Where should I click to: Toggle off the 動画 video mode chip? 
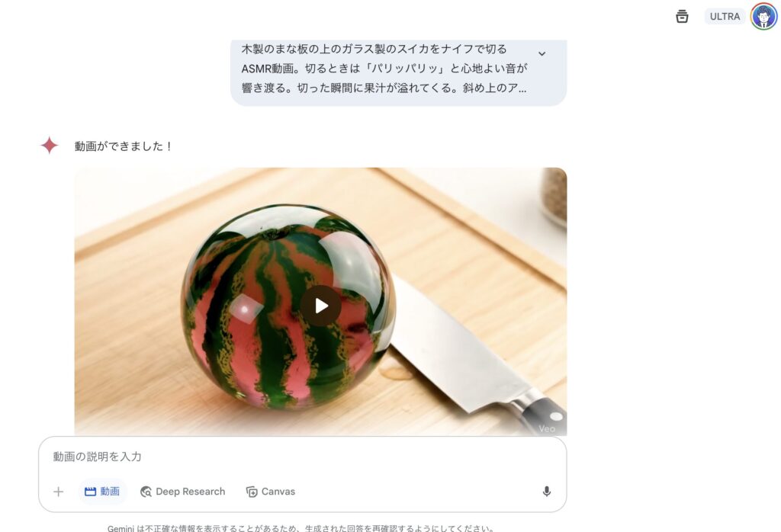coord(102,492)
